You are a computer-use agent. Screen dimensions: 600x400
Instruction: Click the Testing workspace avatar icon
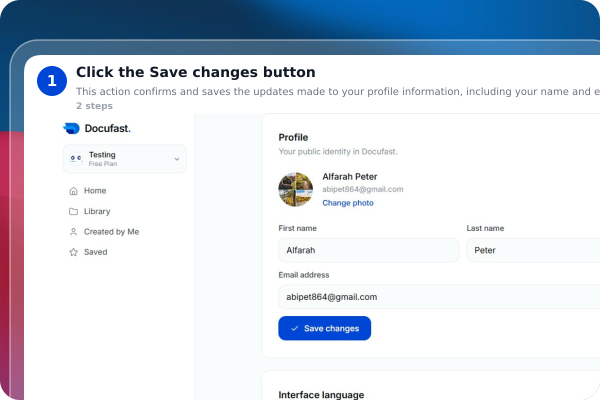tap(76, 158)
